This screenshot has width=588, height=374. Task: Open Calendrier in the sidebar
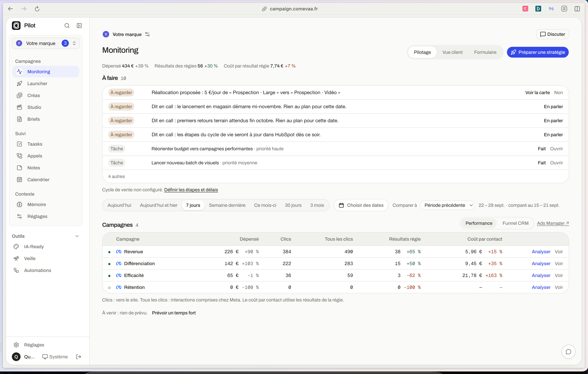tap(46, 180)
